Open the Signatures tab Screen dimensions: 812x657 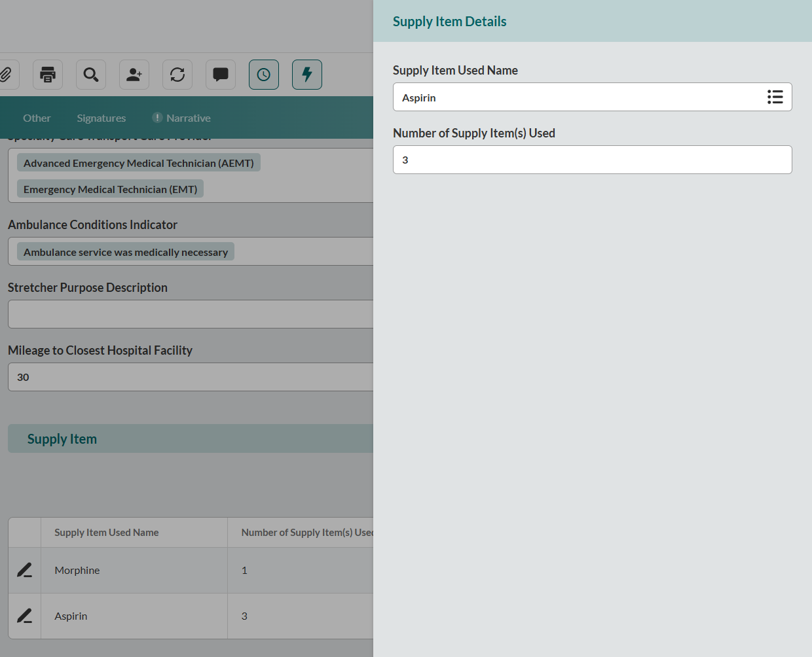[x=101, y=118]
